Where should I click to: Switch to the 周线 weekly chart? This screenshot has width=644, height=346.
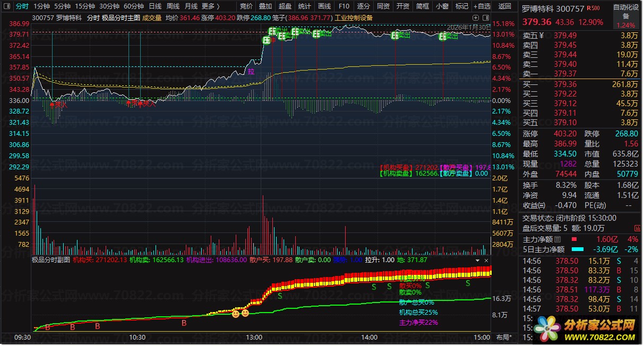point(173,6)
